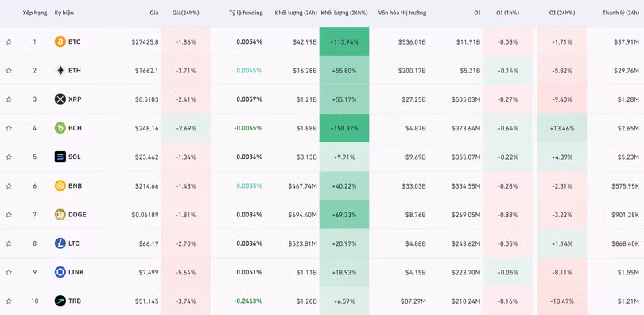644x315 pixels.
Task: Favorite LTC with its star icon
Action: tap(9, 243)
